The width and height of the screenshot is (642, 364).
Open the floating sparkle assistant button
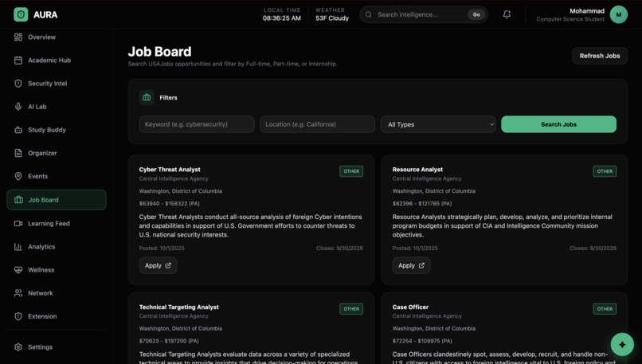click(622, 344)
